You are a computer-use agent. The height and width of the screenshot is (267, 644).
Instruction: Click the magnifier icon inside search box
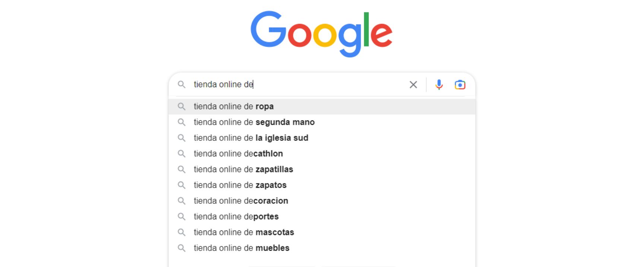[x=181, y=85]
